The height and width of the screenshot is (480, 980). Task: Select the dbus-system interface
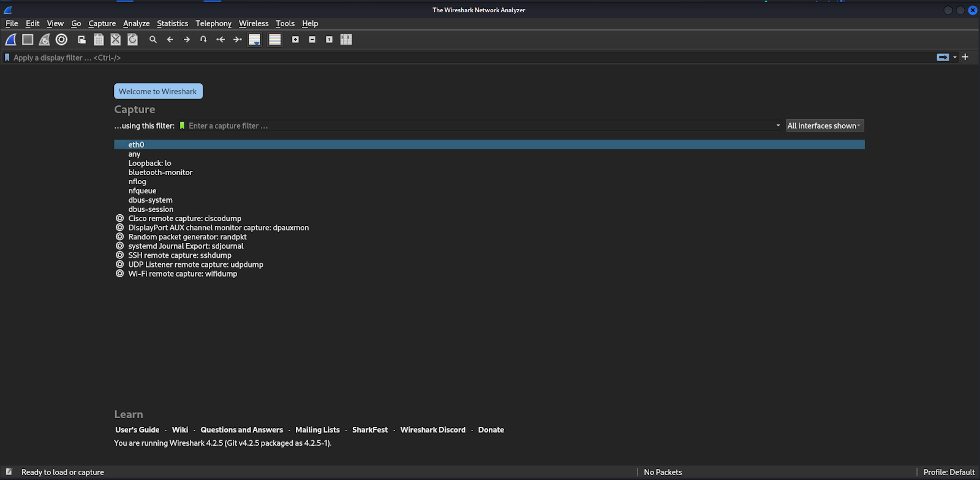coord(489,200)
